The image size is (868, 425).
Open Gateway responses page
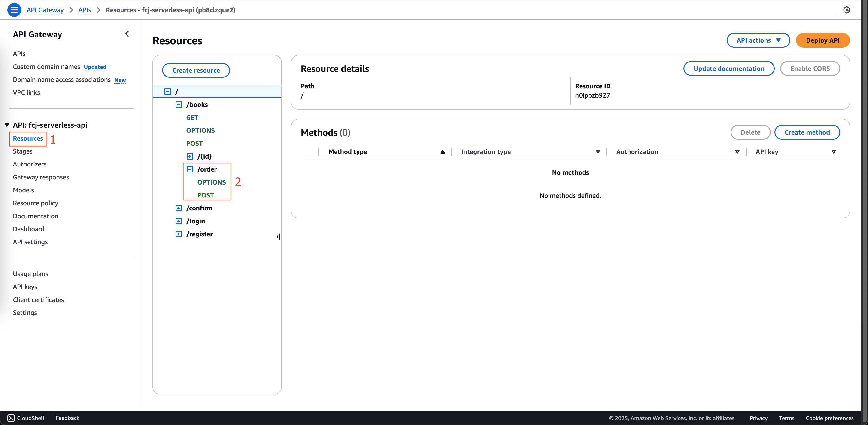[41, 177]
